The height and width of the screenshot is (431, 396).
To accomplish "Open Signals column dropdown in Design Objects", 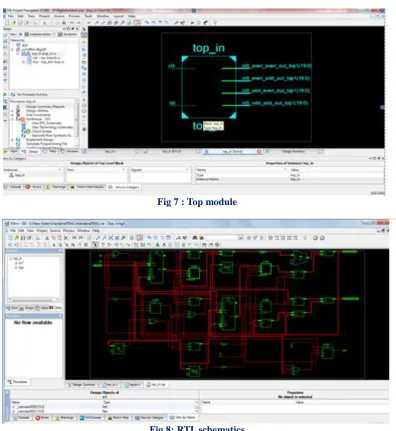I will (x=187, y=170).
